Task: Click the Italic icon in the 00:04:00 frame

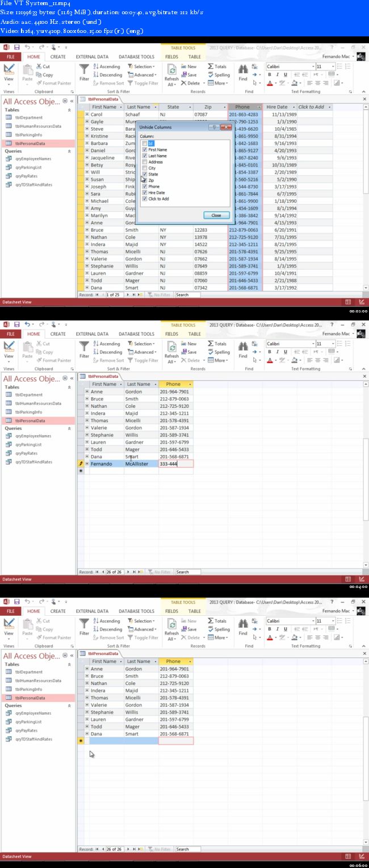Action: pos(278,352)
